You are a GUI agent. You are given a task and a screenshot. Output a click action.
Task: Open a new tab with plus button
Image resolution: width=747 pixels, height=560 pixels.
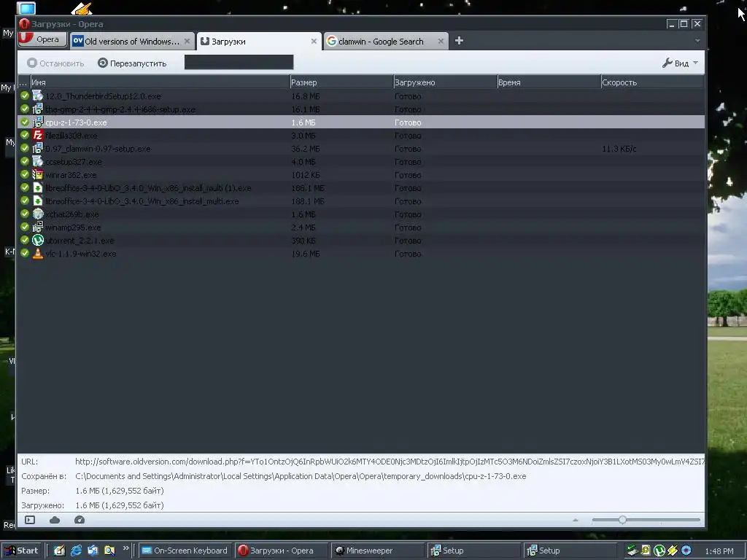click(459, 41)
